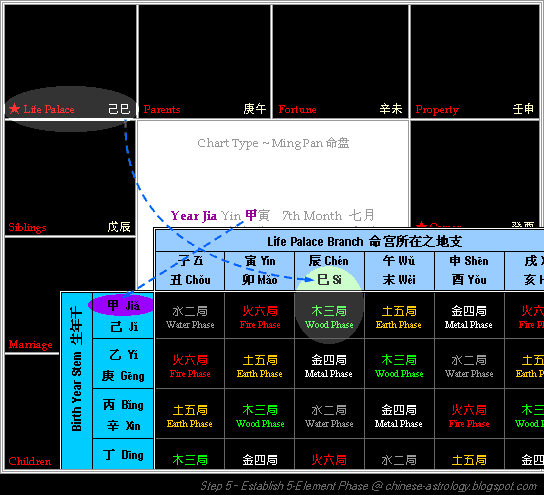
Task: Click the '7th Month 七月' text
Action: (x=328, y=215)
